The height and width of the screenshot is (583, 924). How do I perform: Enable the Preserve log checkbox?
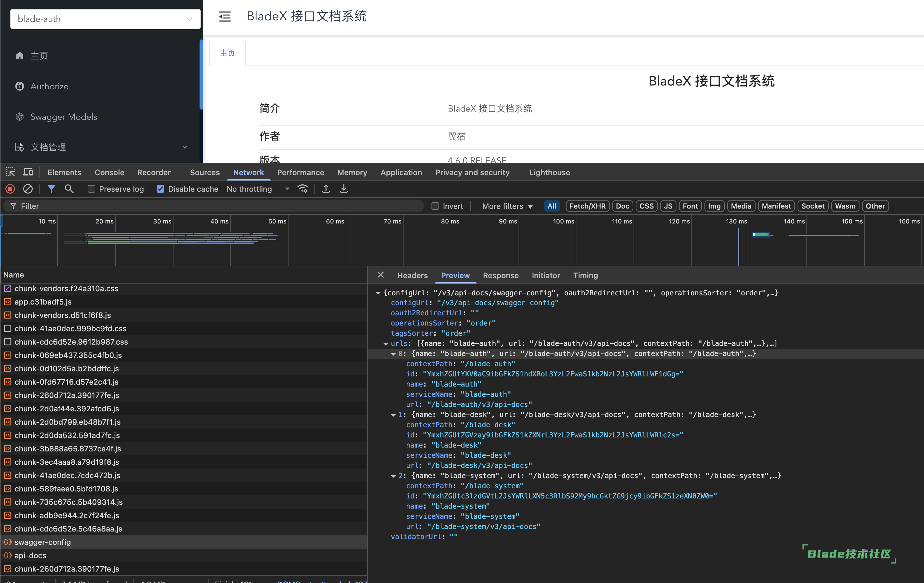[91, 189]
